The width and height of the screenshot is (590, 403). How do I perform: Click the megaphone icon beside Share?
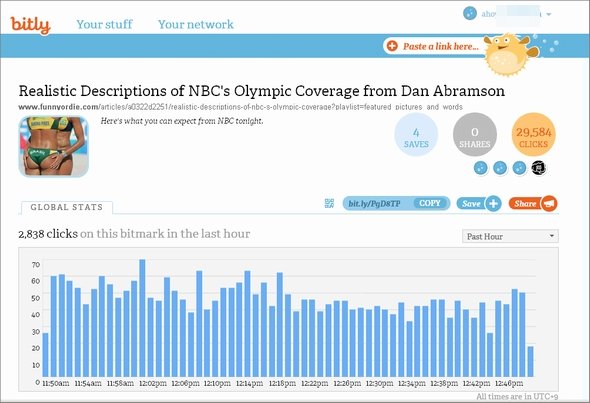point(549,204)
